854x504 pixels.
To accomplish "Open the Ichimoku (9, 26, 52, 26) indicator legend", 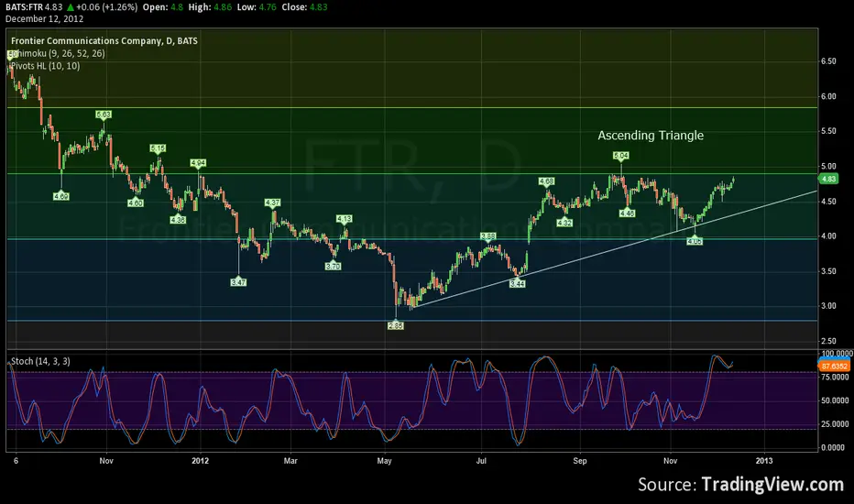I will [58, 53].
